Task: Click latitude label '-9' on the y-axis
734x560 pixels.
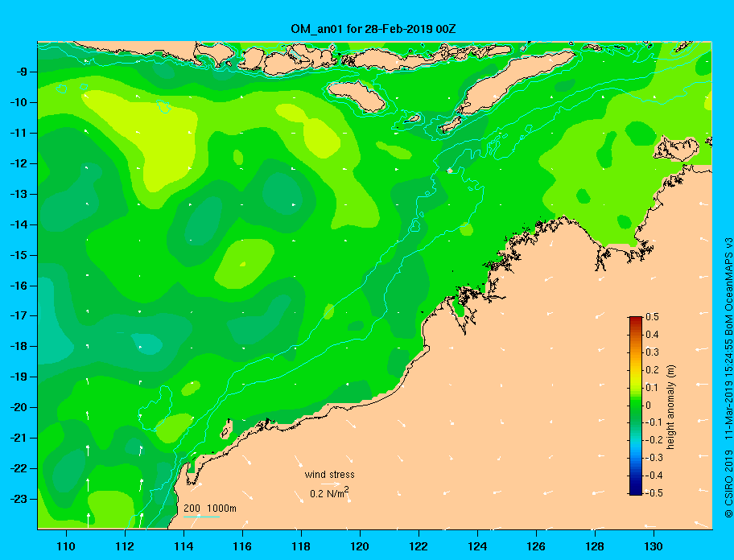Action: (21, 72)
